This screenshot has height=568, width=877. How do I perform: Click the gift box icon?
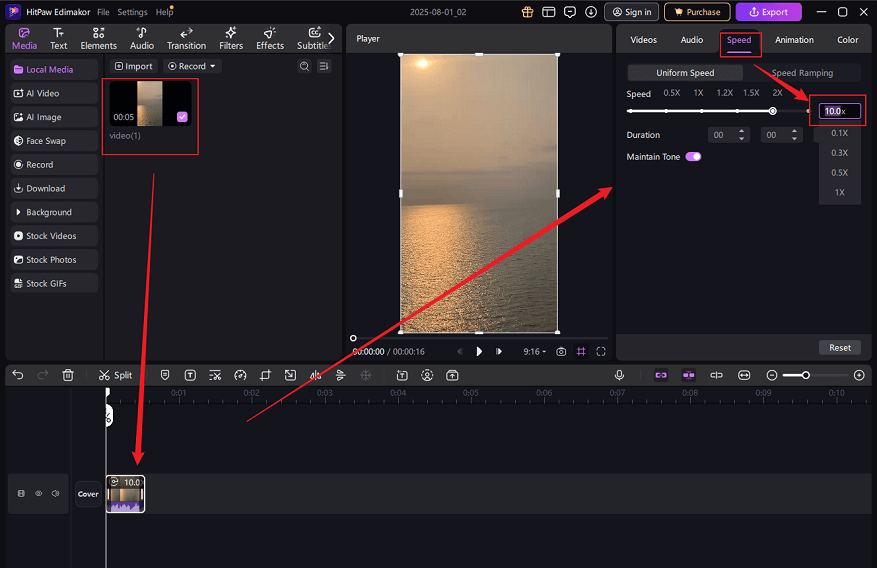527,12
